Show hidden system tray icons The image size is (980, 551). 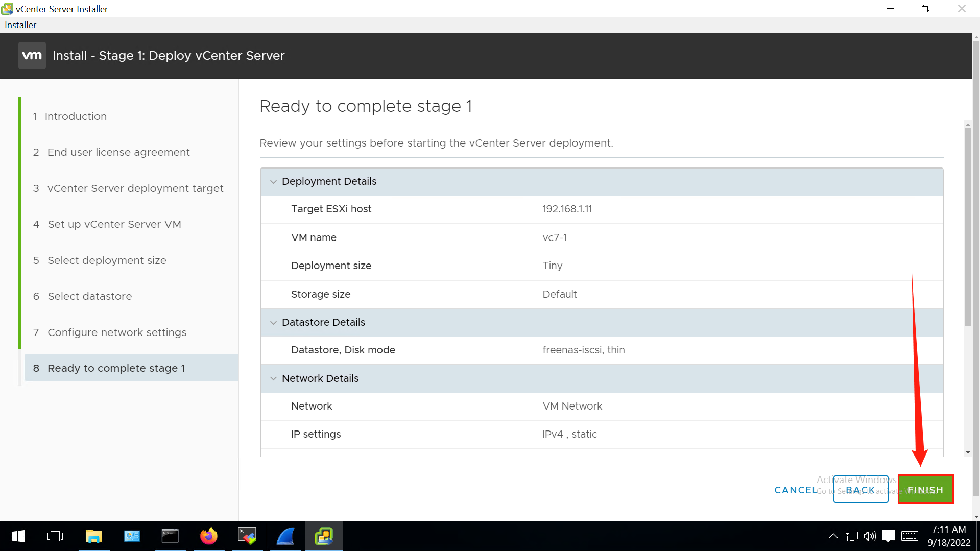pos(833,536)
